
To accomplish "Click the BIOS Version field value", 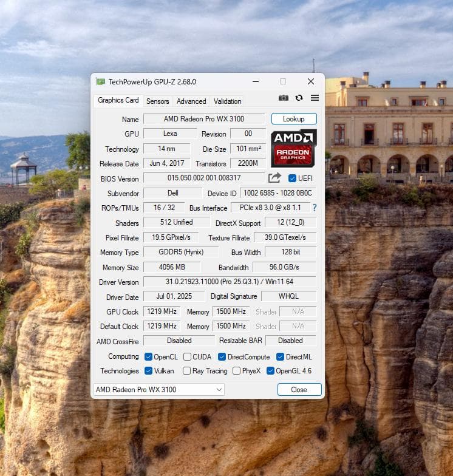I will point(204,177).
